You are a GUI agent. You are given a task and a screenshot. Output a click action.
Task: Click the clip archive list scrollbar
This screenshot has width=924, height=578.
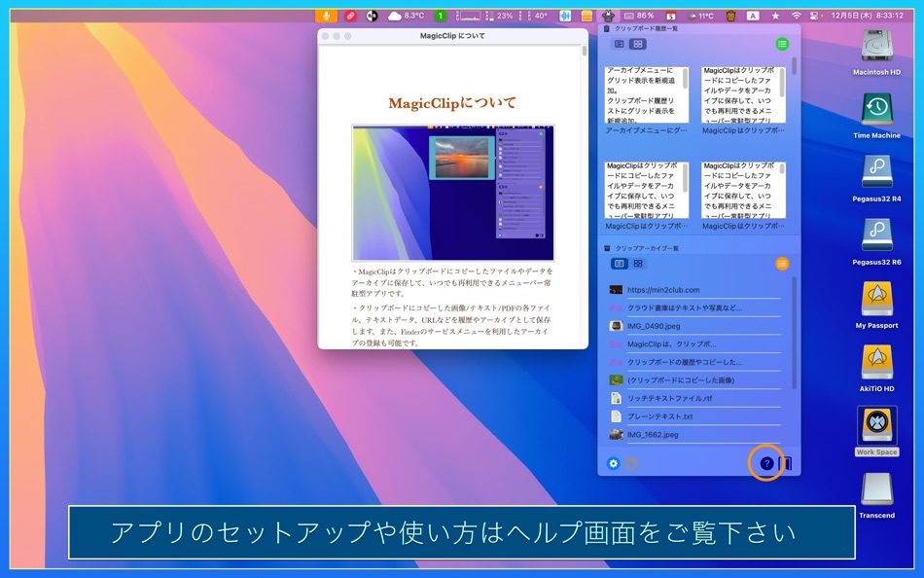click(795, 333)
